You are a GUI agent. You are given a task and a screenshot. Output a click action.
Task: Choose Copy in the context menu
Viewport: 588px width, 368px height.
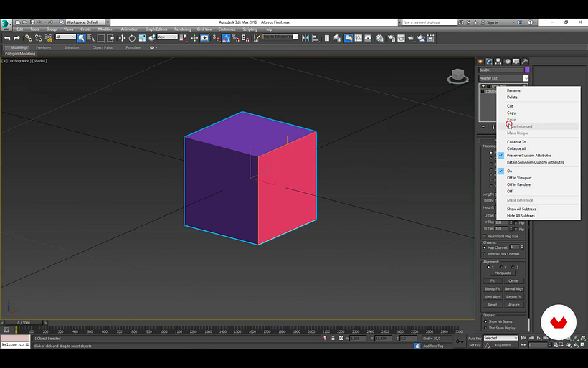(x=511, y=113)
